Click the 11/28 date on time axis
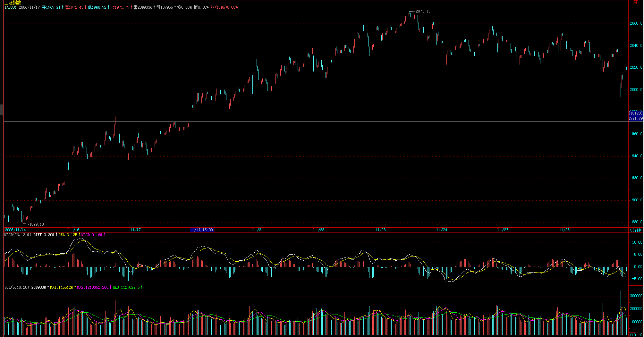 tap(564, 230)
